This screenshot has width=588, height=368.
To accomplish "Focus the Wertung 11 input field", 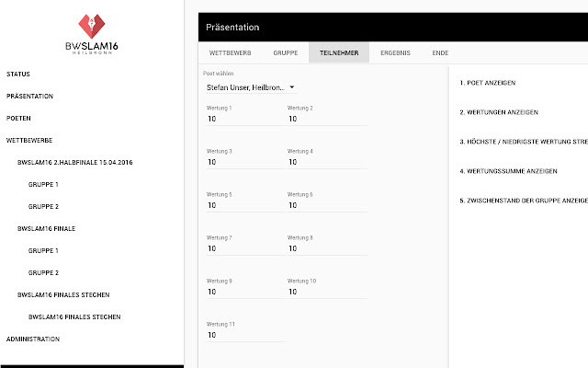I will pos(246,335).
